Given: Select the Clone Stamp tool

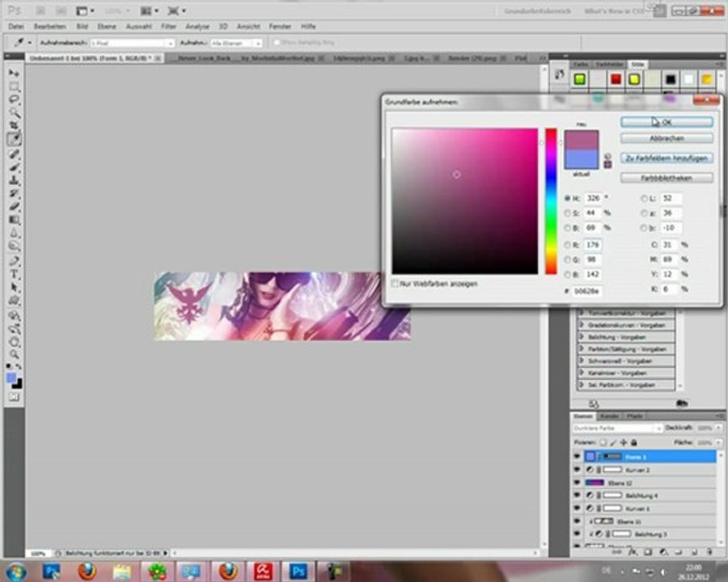Looking at the screenshot, I should point(14,180).
